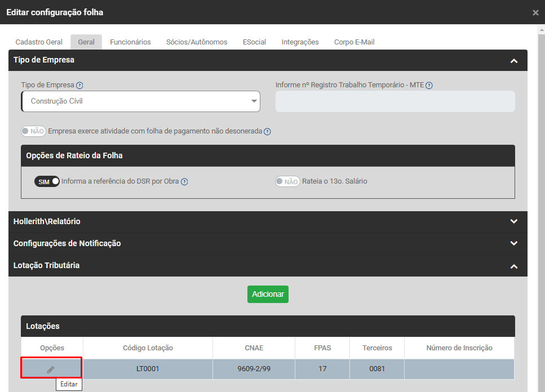Select the Geral tab
This screenshot has width=545, height=392.
[x=86, y=42]
